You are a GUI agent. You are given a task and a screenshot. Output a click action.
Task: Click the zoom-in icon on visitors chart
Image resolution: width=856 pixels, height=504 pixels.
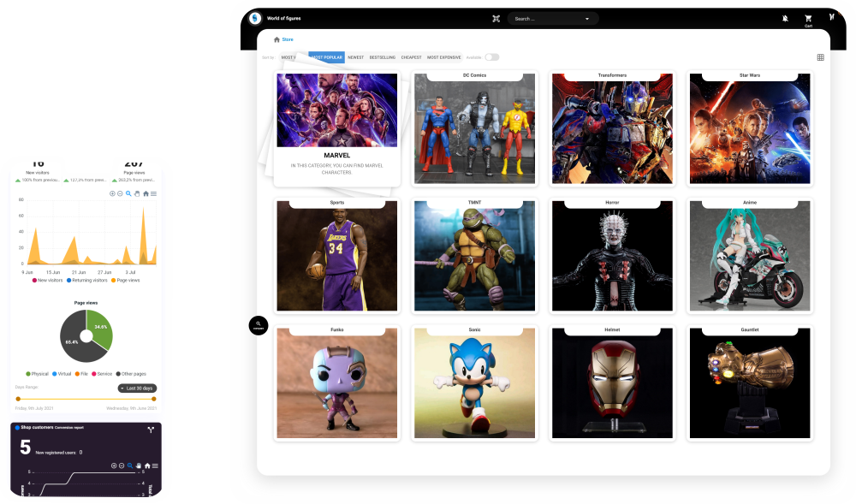(x=112, y=193)
